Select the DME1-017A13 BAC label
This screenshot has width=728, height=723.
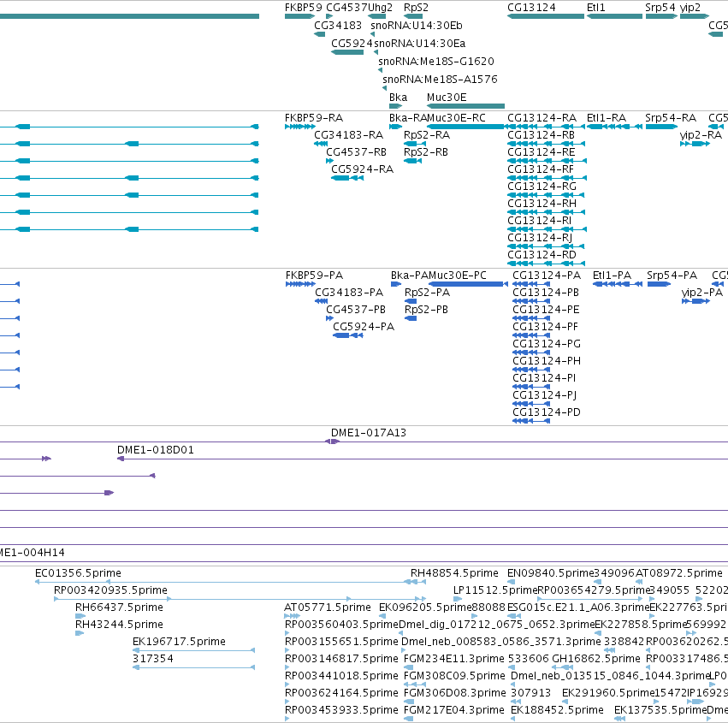tap(369, 433)
